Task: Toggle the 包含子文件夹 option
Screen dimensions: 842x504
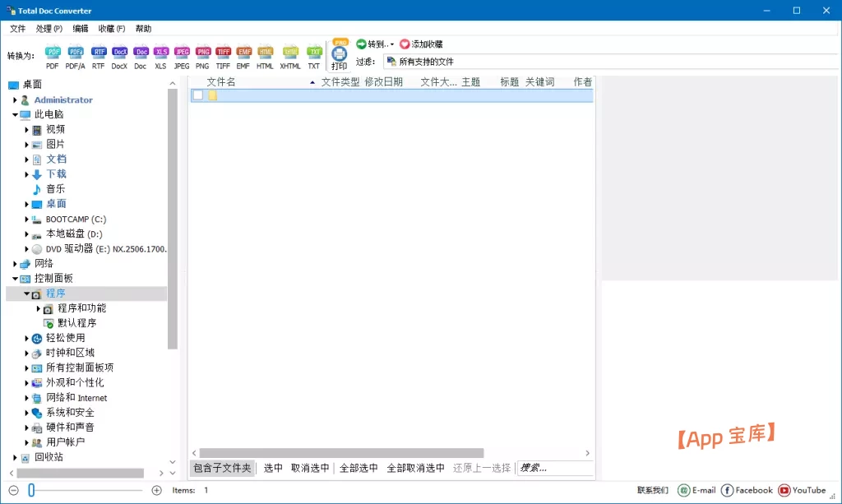Action: click(x=222, y=467)
